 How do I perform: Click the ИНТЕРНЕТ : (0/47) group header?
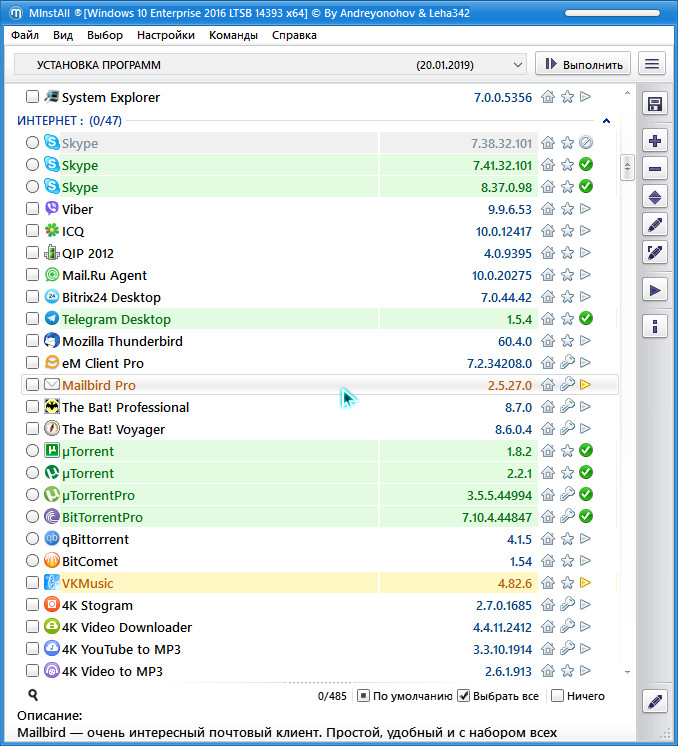[x=69, y=121]
